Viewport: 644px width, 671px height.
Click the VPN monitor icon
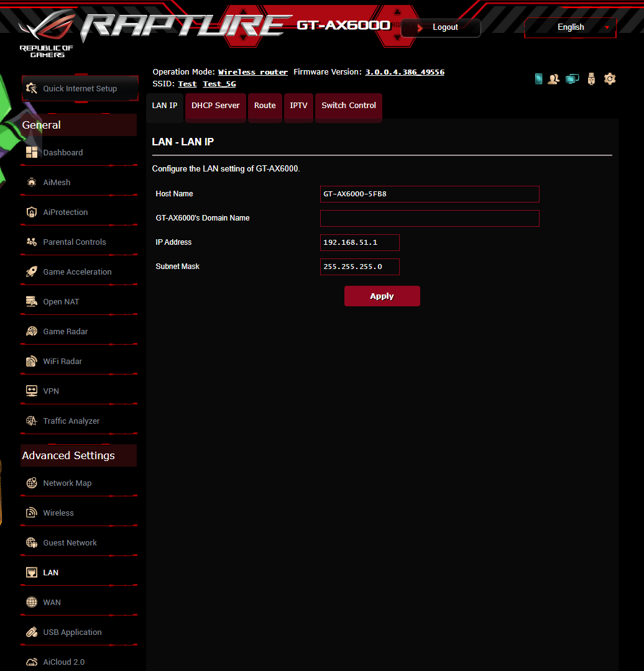point(32,391)
